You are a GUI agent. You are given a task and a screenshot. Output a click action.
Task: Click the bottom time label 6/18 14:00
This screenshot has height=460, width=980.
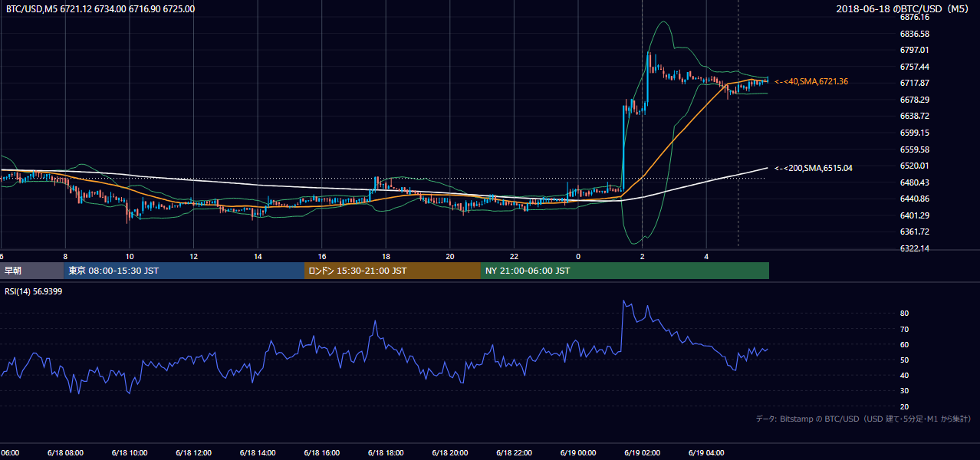coord(258,453)
